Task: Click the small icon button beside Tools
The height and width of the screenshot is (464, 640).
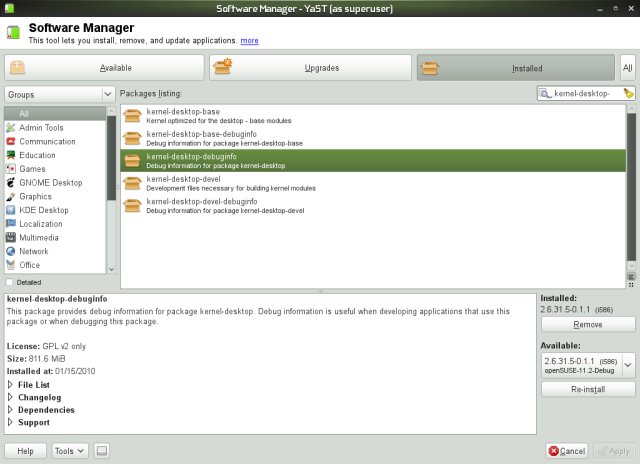Action: point(102,451)
